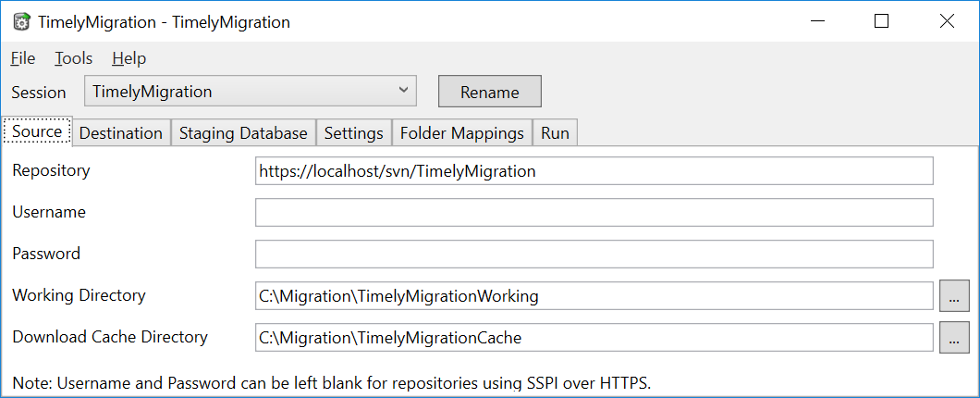Click the Working Directory path field
The height and width of the screenshot is (398, 980).
pyautogui.click(x=594, y=295)
